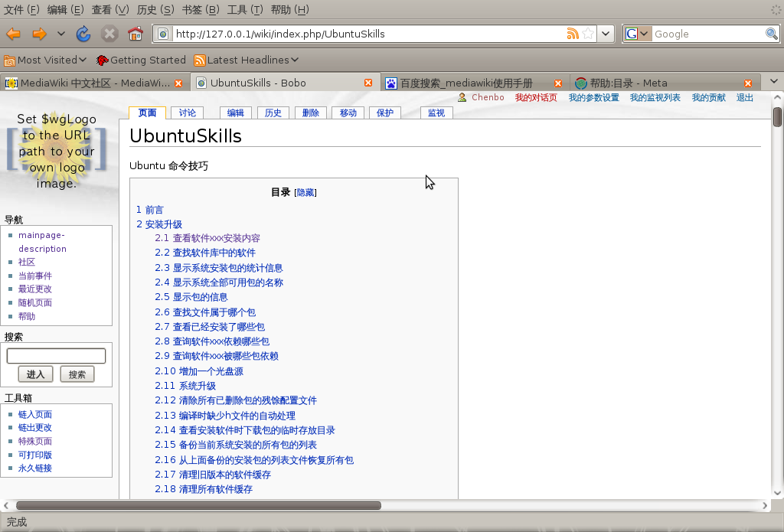
Task: Close the MediaWiki 中文社区 tab
Action: (x=178, y=83)
